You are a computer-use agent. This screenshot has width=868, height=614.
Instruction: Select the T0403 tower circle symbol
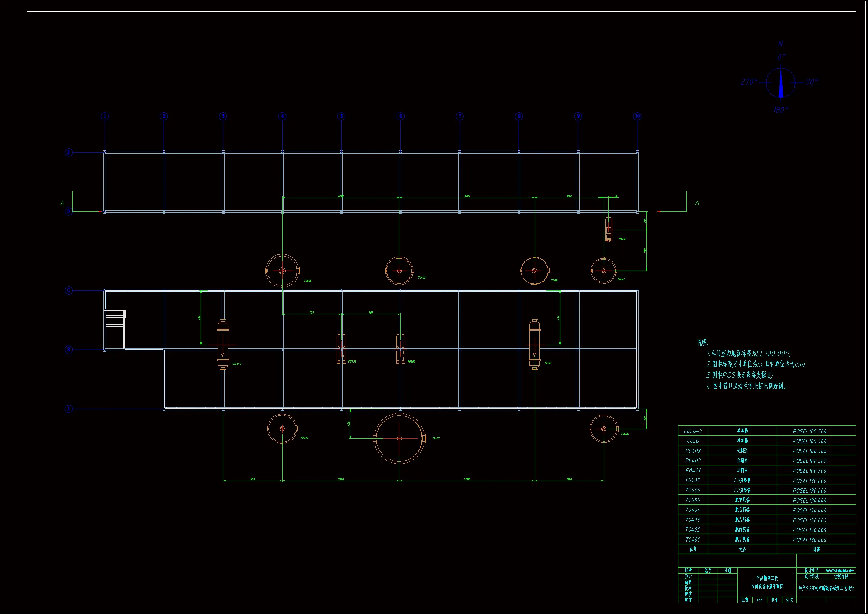tap(399, 271)
